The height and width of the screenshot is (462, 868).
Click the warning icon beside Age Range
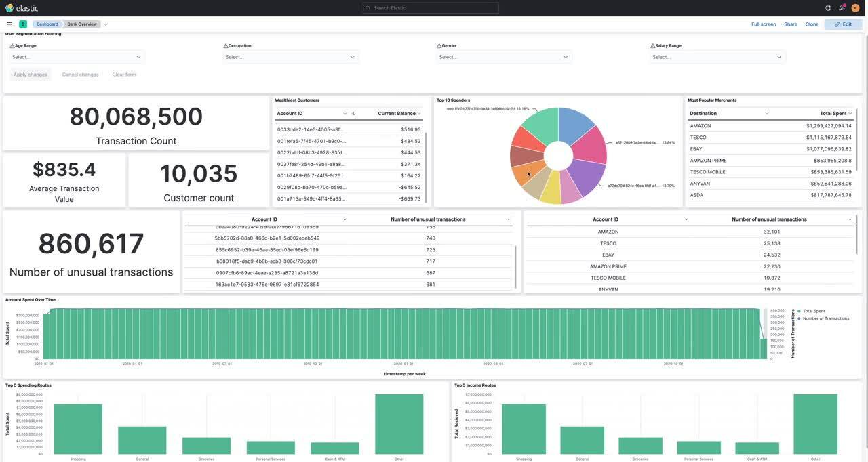tap(12, 46)
